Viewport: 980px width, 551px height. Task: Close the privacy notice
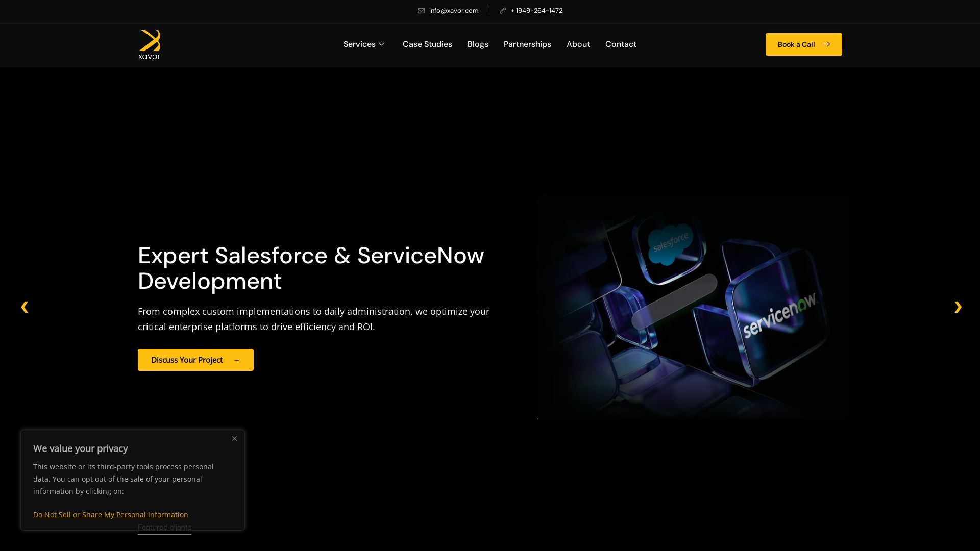234,439
